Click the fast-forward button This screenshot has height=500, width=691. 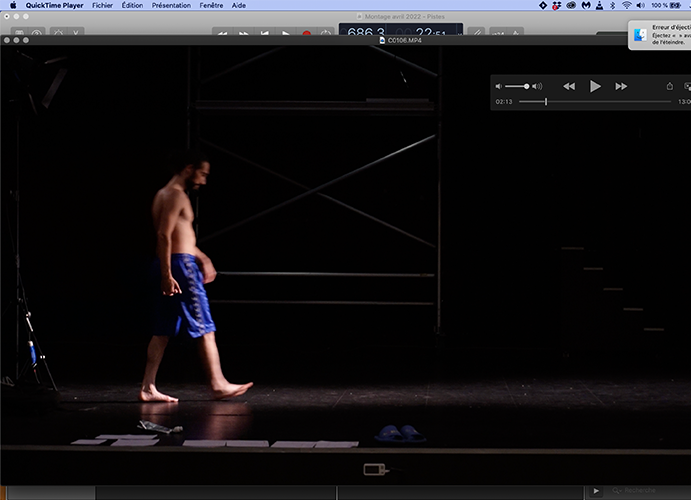621,87
